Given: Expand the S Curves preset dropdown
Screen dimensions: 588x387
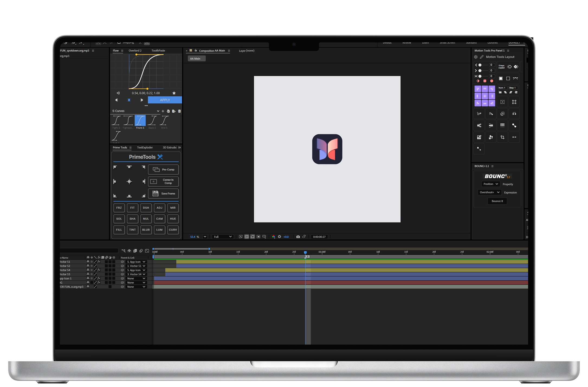Looking at the screenshot, I should (x=158, y=111).
